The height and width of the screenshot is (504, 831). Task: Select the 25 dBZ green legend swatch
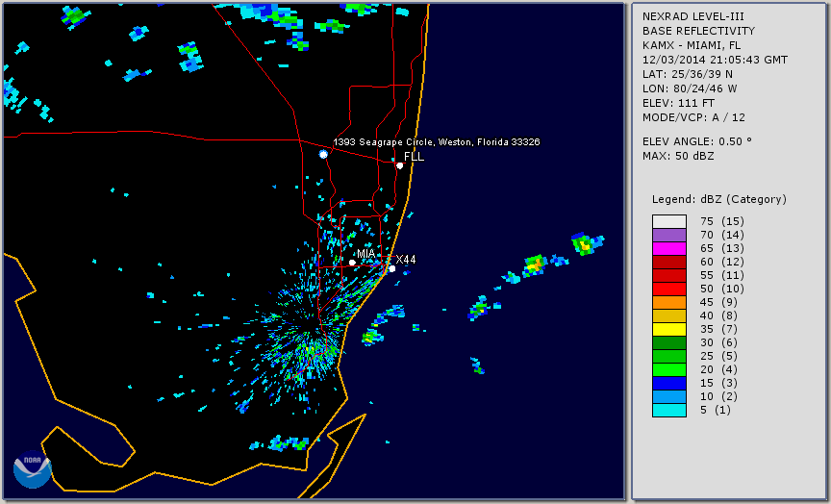click(669, 356)
